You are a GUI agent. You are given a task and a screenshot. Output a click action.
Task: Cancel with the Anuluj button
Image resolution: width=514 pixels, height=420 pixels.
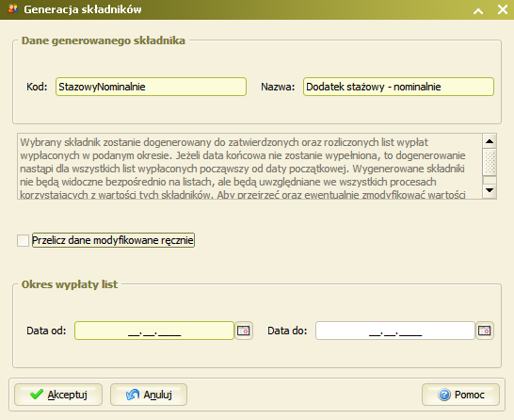(x=149, y=395)
